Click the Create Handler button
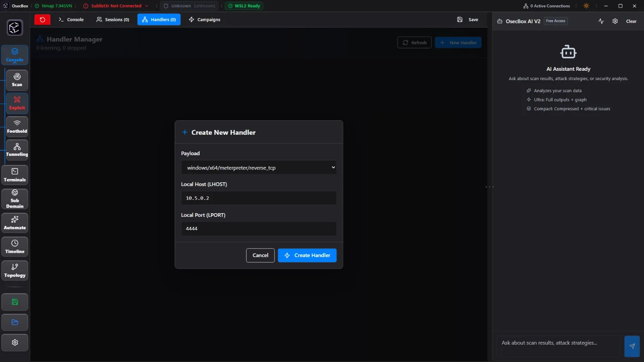 (x=307, y=255)
